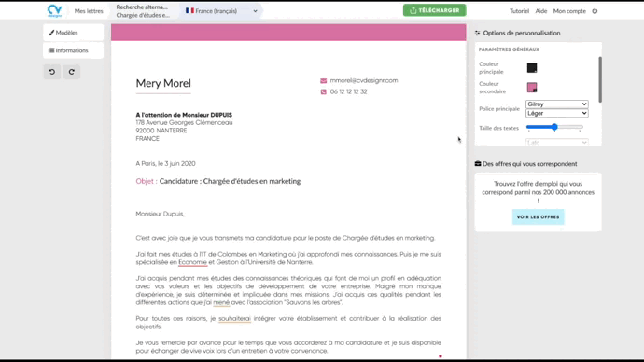
Task: Click the email envelope icon
Action: (324, 81)
